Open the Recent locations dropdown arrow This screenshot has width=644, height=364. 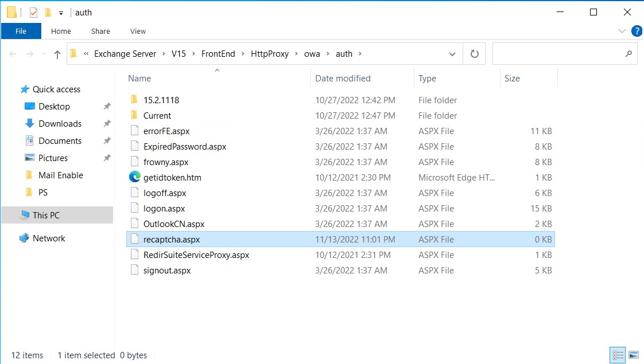point(44,54)
